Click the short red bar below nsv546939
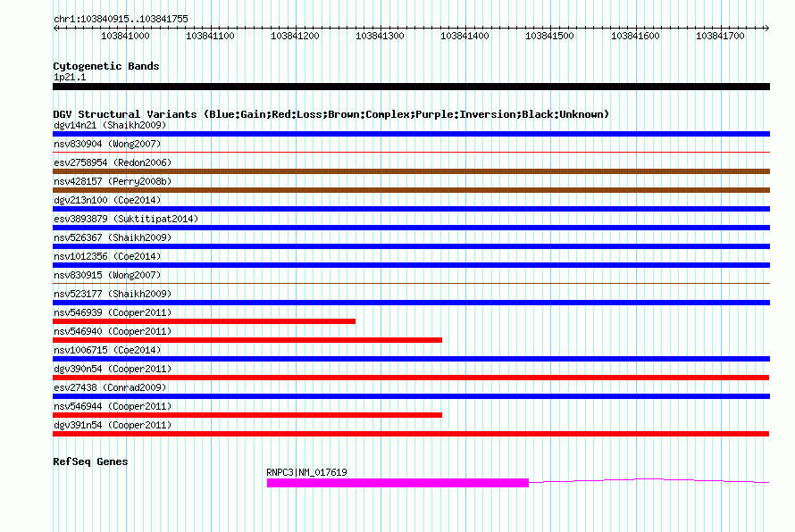The width and height of the screenshot is (795, 532). [204, 321]
